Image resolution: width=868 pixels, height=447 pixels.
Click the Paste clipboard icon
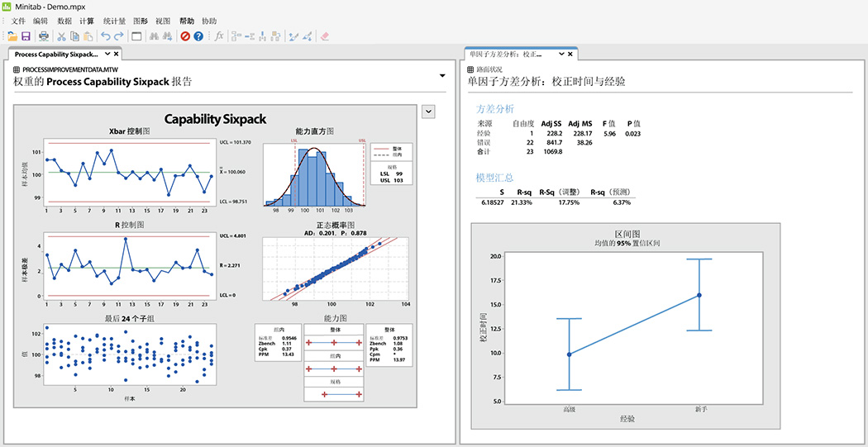point(88,36)
